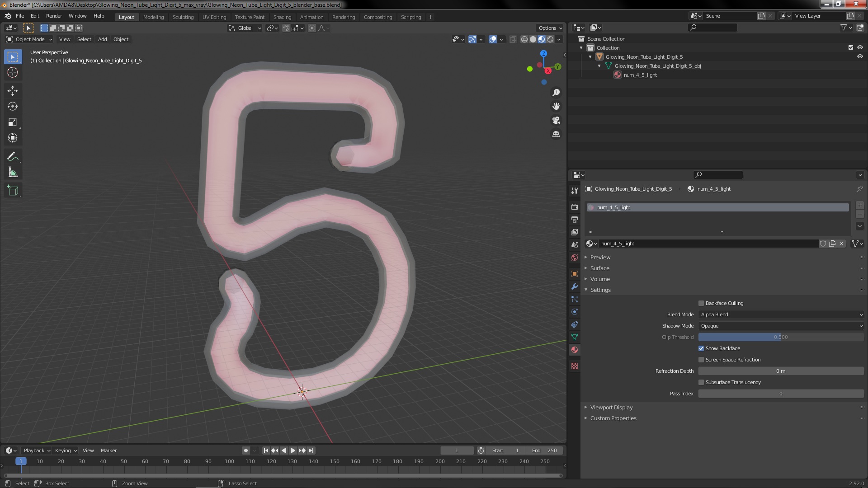
Task: Select the Move tool in the toolbar
Action: 13,90
